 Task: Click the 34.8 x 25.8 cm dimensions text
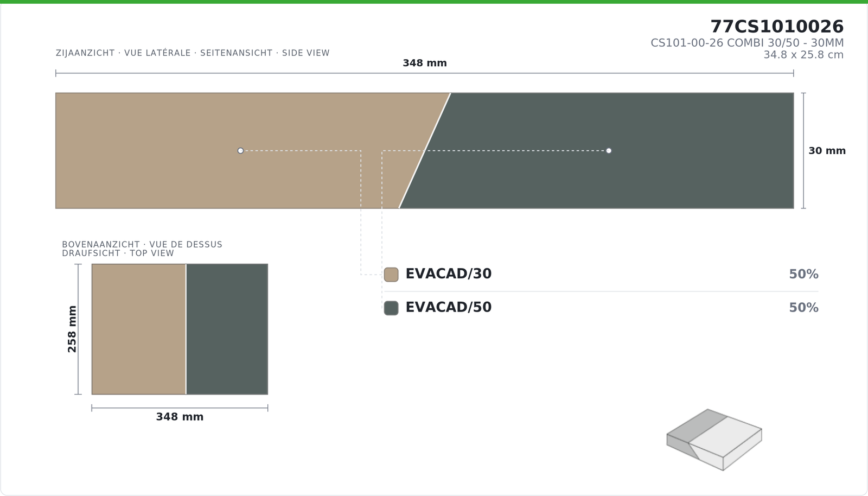pyautogui.click(x=803, y=55)
